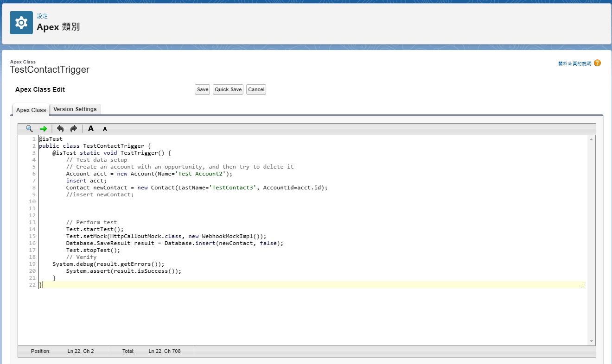Place cursor on the System.assert line
The image size is (612, 364).
(x=123, y=271)
